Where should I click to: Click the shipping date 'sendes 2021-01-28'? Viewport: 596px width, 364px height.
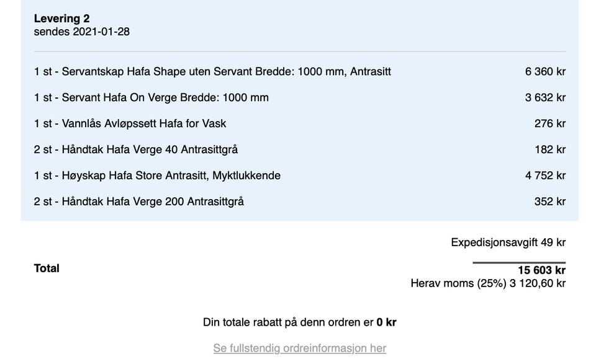tap(81, 32)
